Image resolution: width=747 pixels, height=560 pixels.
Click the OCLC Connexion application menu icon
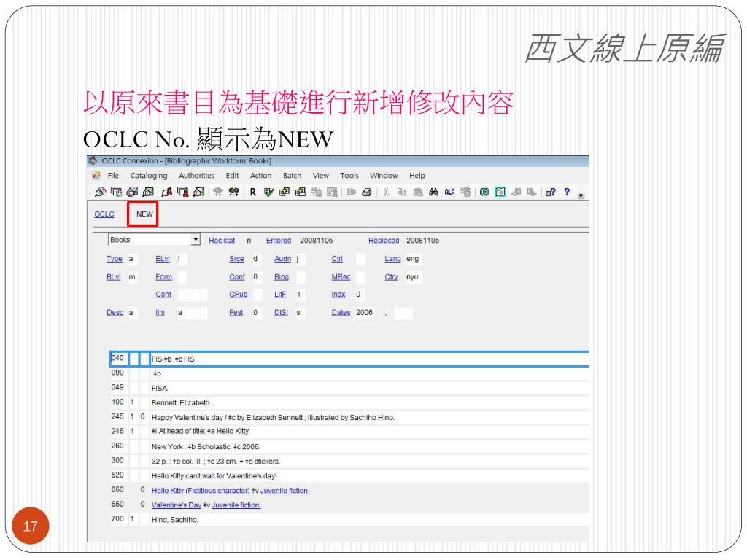pos(93,161)
